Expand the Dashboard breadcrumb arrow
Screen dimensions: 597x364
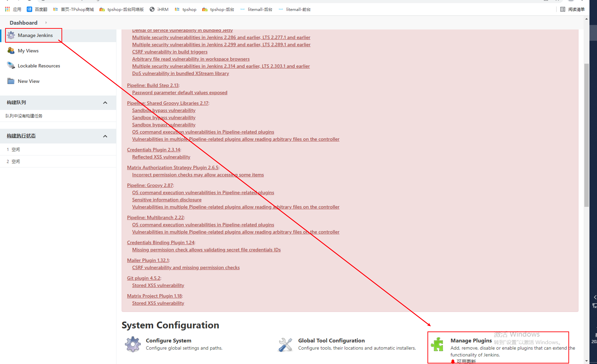46,23
